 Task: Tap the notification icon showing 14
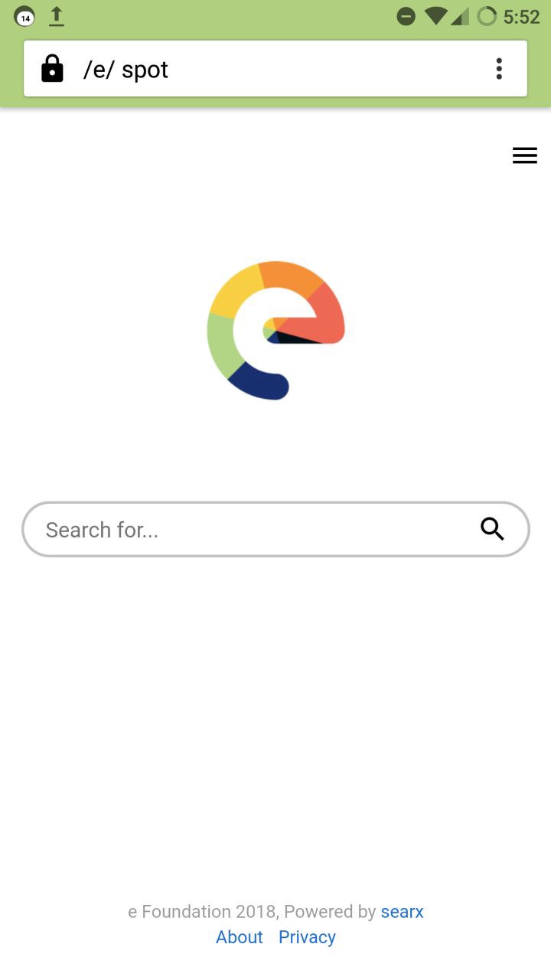[x=25, y=17]
